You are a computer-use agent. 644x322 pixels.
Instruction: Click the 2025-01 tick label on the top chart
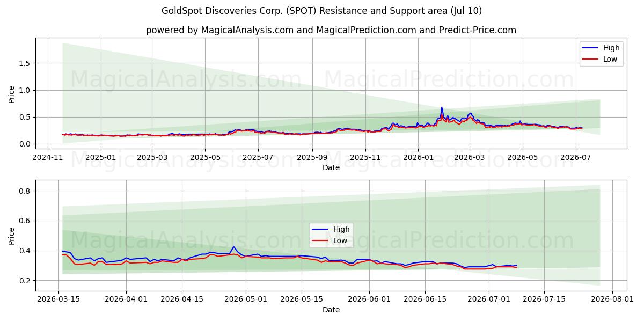pos(100,157)
